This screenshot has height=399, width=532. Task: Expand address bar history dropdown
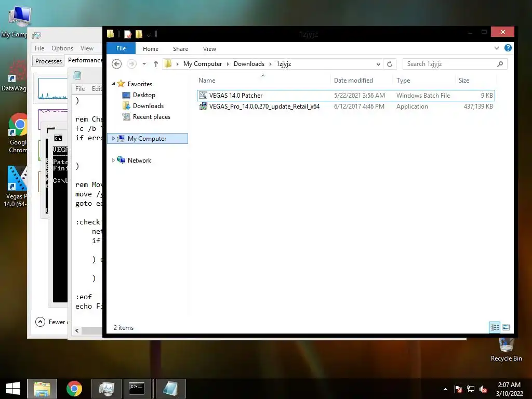tap(378, 64)
